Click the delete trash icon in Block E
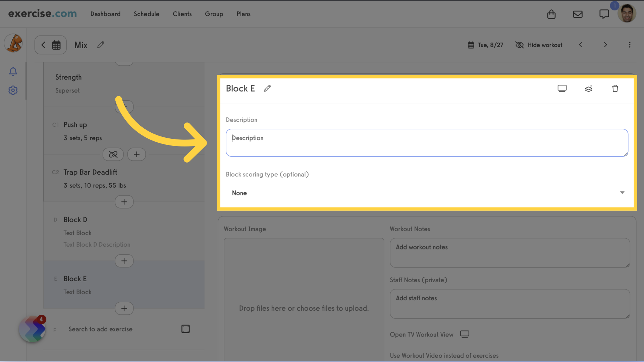 click(x=615, y=88)
